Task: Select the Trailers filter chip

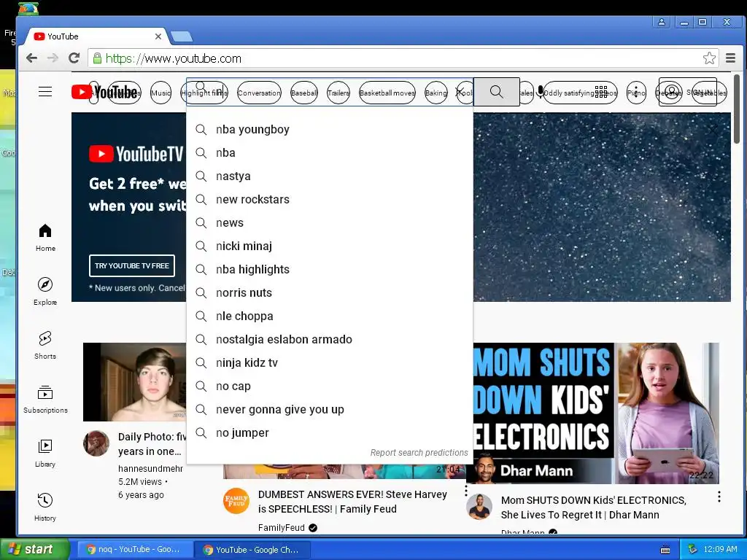Action: pos(338,93)
